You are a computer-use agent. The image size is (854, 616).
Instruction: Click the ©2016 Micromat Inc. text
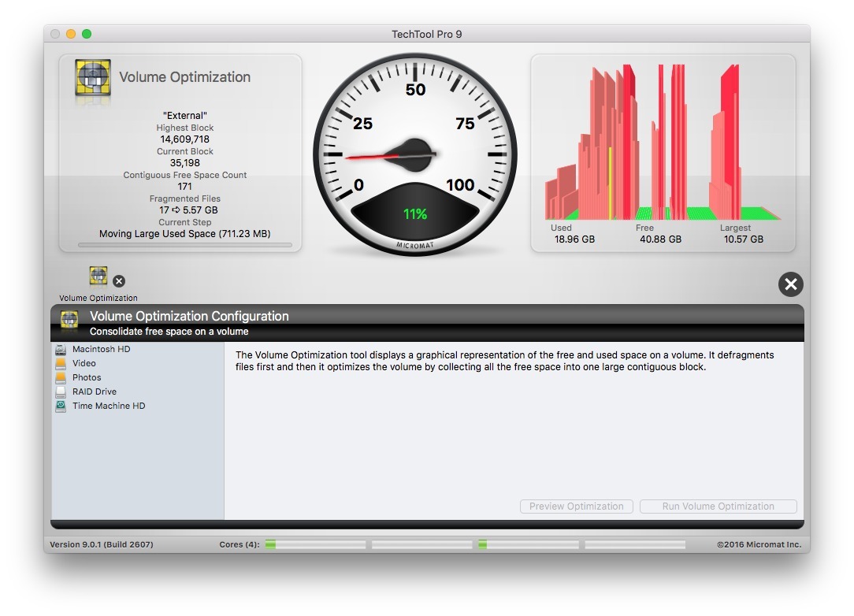(759, 544)
